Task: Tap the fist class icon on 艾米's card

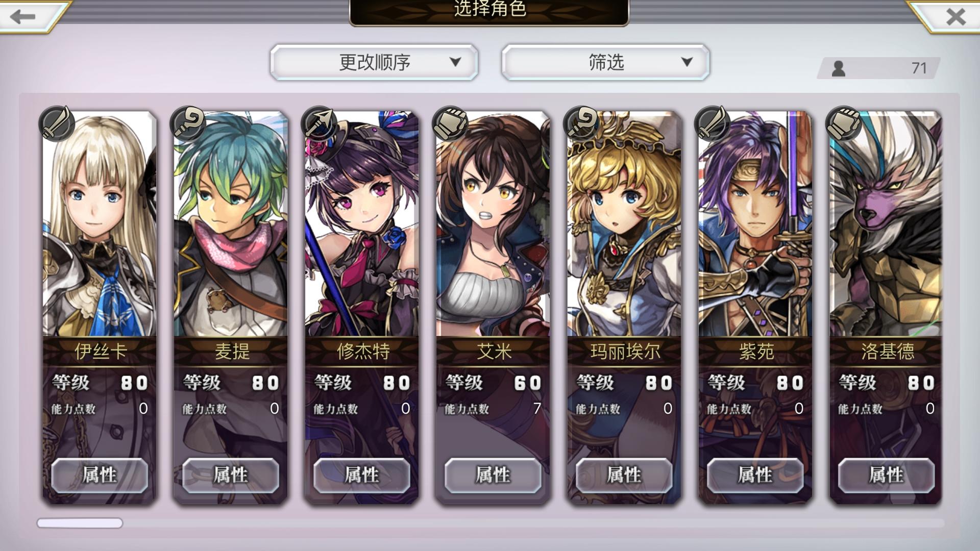Action: coord(450,123)
